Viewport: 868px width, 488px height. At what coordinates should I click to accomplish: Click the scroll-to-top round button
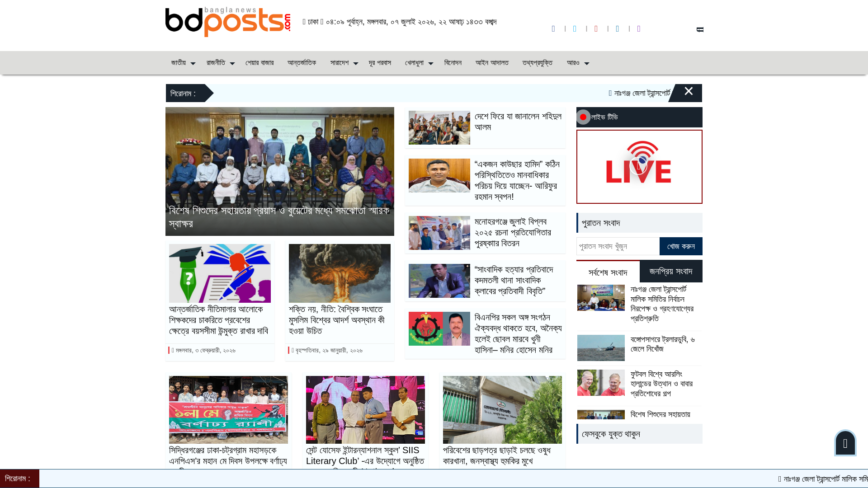845,443
